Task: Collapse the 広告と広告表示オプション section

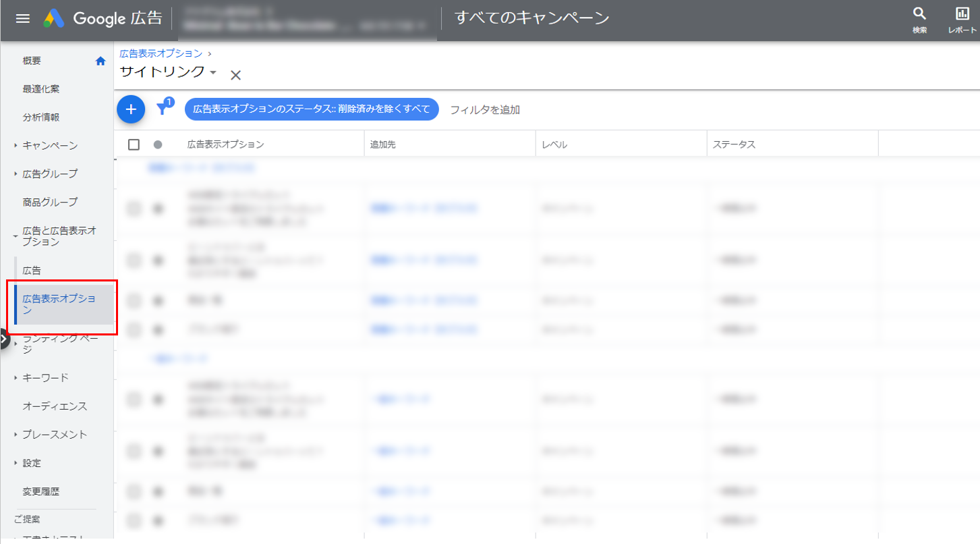Action: (x=16, y=236)
